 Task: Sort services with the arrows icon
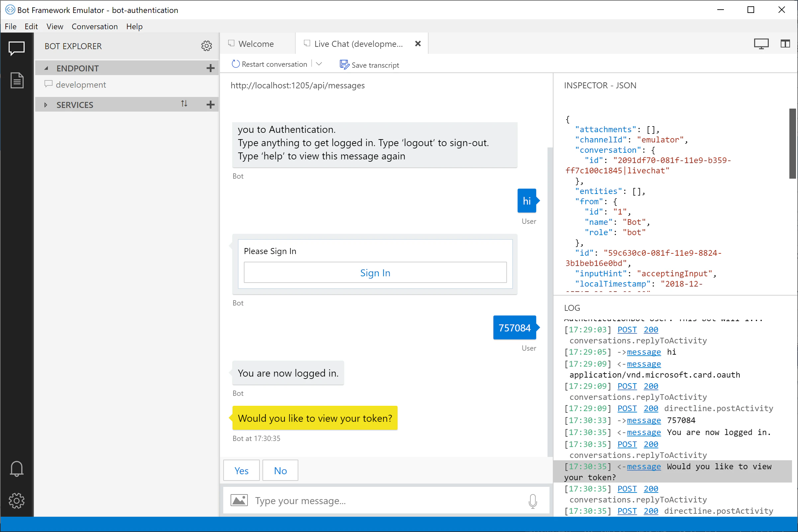click(x=184, y=104)
